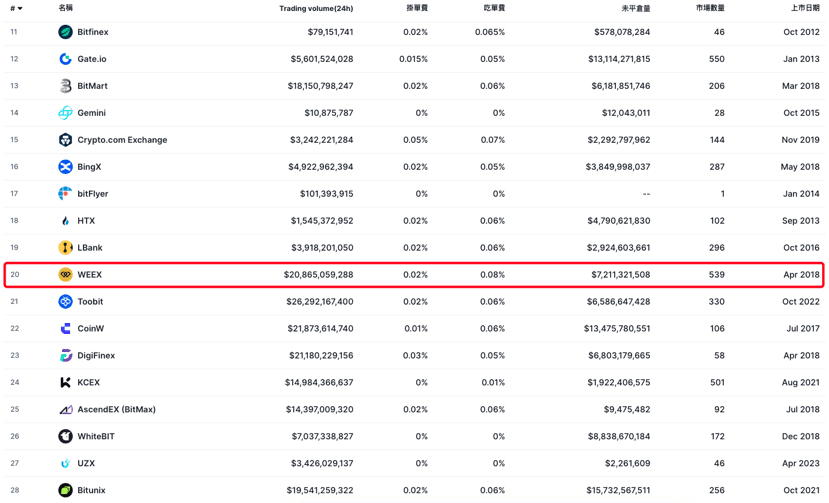Open the UZX exchange name link
This screenshot has height=503, width=829.
click(86, 463)
